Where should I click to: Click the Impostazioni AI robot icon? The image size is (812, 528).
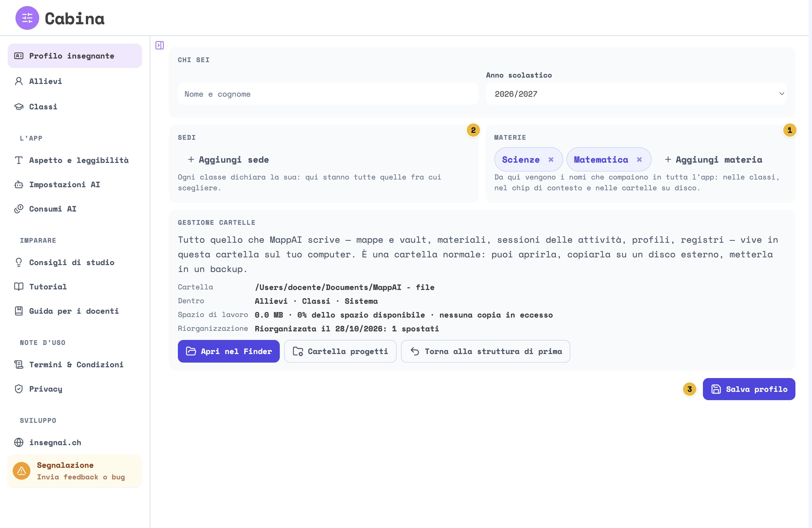point(19,184)
